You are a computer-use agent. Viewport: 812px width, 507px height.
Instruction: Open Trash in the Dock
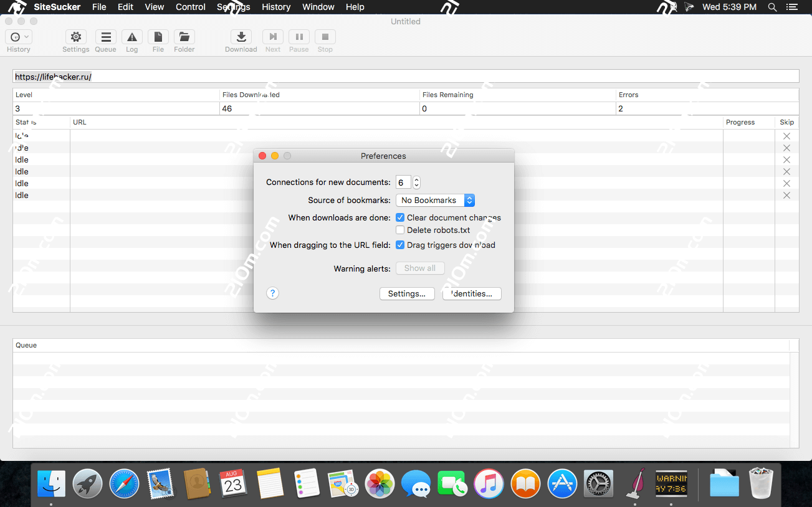click(761, 483)
